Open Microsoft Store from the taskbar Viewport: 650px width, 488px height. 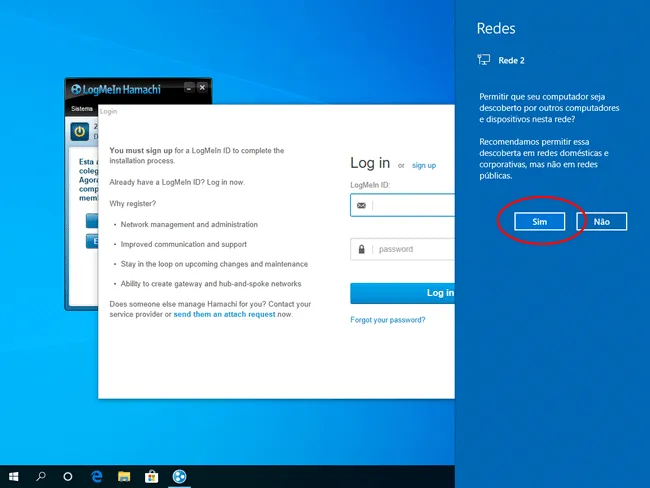pos(152,477)
